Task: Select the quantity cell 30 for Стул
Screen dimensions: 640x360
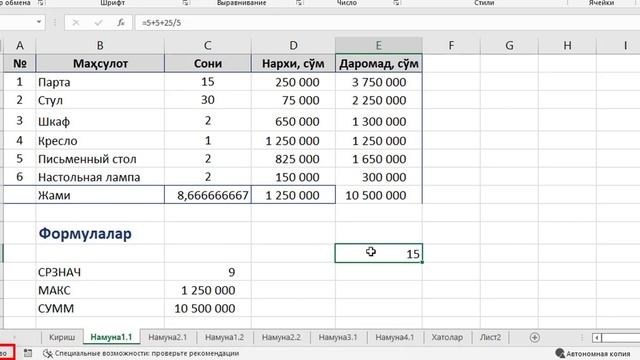Action: pos(208,100)
